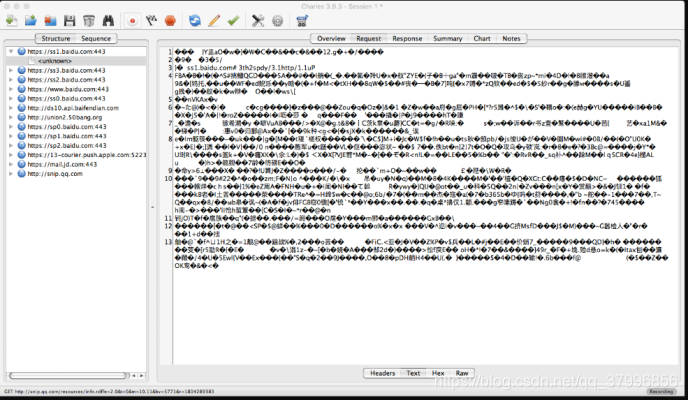Open the Request tab
Image resolution: width=688 pixels, height=400 pixels.
[369, 39]
